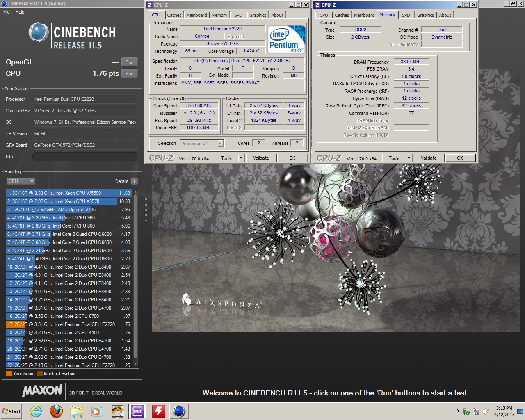Show hidden system tray icons
The image size is (525, 420).
tap(457, 411)
